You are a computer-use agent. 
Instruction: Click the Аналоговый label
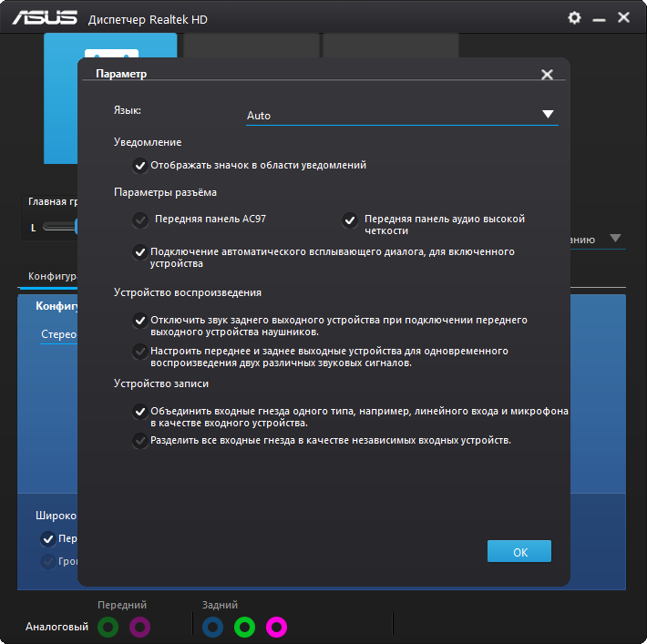(56, 627)
